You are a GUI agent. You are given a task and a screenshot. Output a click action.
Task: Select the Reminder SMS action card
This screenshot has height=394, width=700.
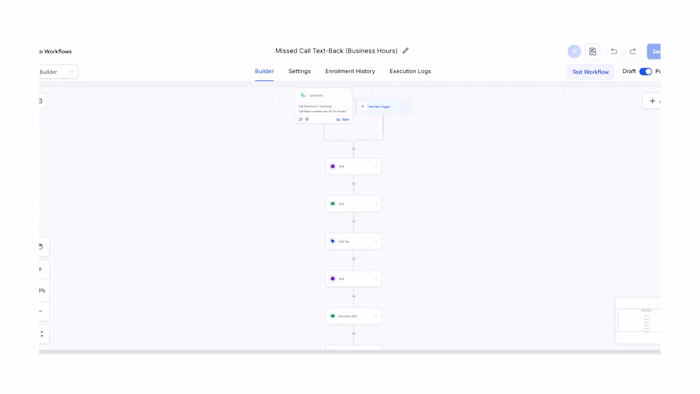pyautogui.click(x=354, y=316)
